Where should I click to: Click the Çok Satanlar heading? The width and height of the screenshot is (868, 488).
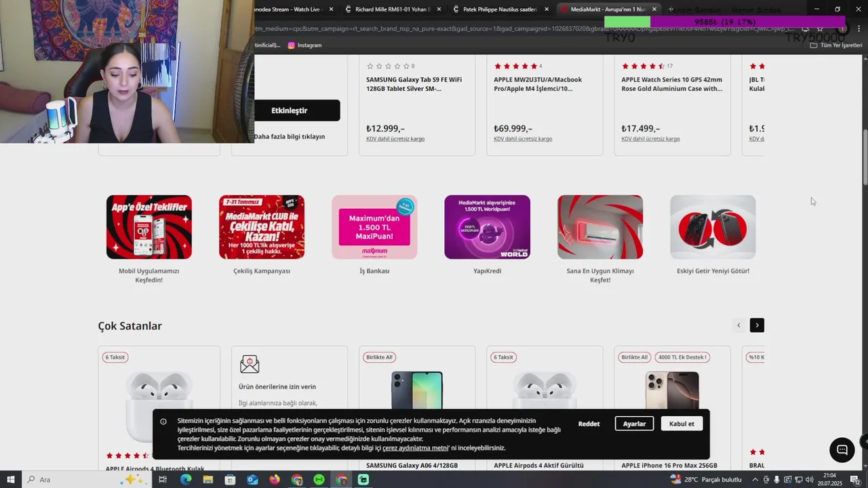click(x=130, y=326)
